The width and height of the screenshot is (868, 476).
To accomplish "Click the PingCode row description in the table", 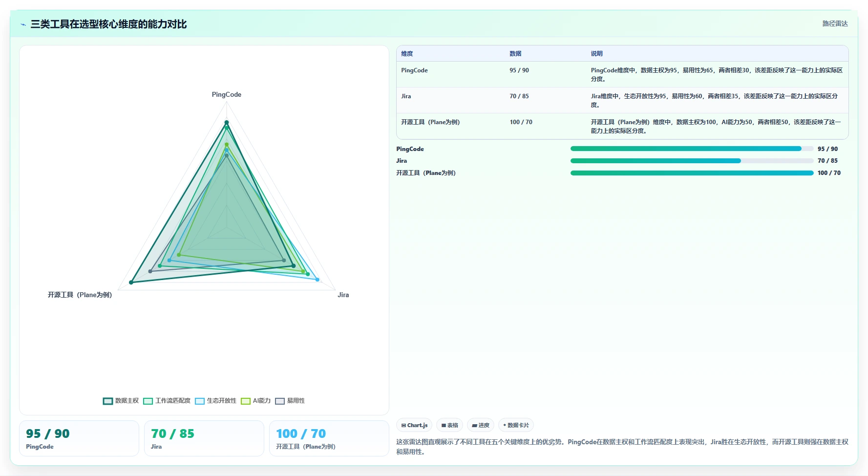I will 717,74.
